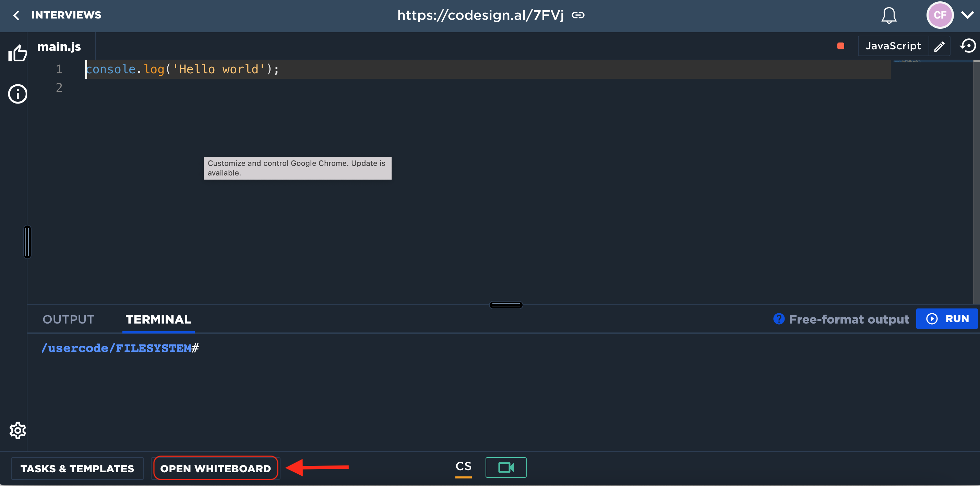Click the CS participant indicator
980x486 pixels.
463,467
